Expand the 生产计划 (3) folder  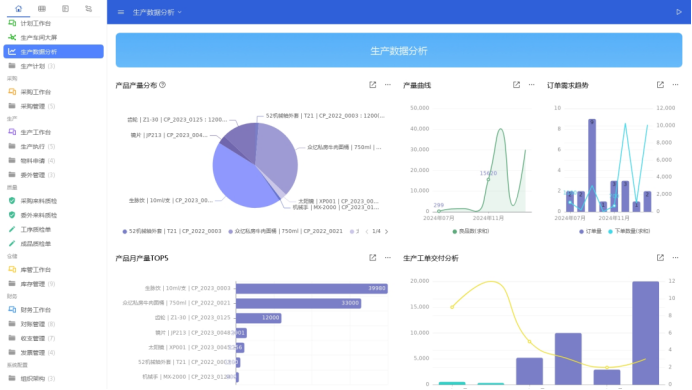[x=53, y=66]
